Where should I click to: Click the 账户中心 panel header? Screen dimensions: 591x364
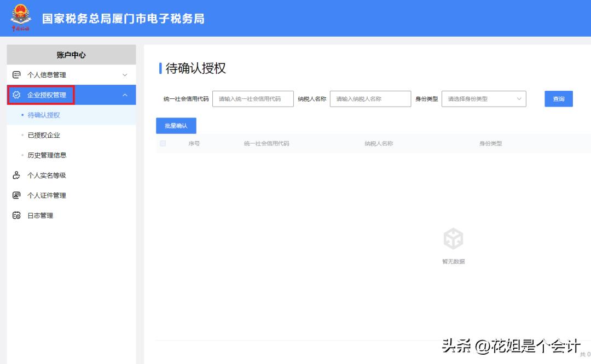71,54
